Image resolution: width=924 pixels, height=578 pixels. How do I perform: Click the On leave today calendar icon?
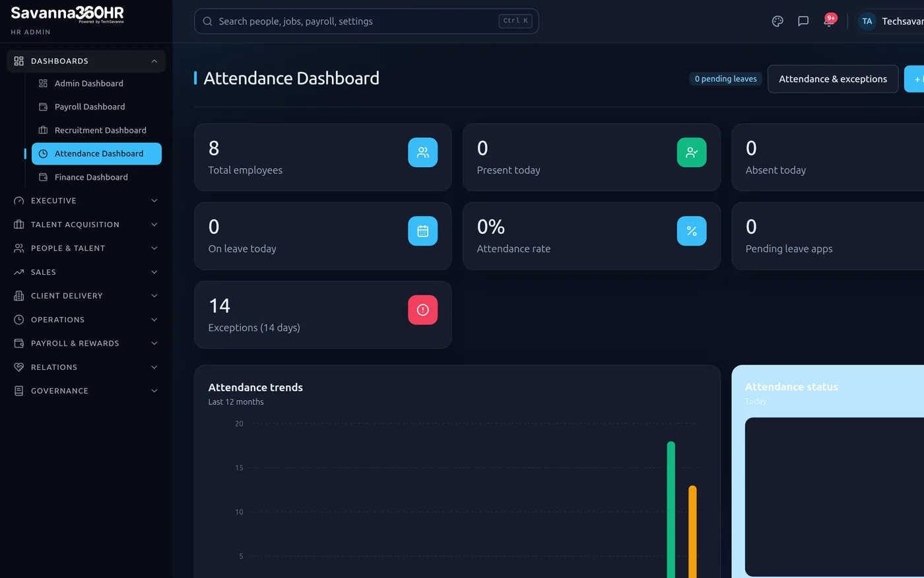click(x=423, y=231)
